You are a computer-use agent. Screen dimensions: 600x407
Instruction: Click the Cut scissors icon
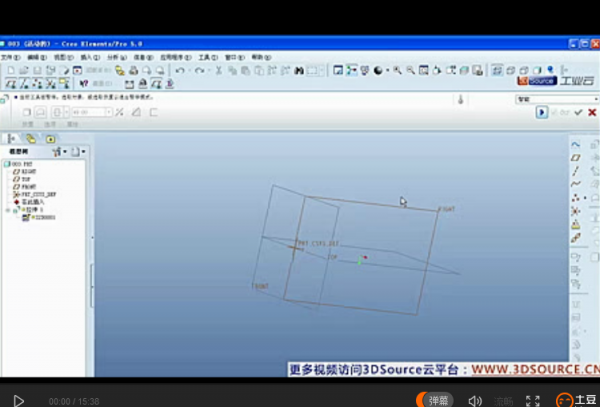tap(218, 70)
